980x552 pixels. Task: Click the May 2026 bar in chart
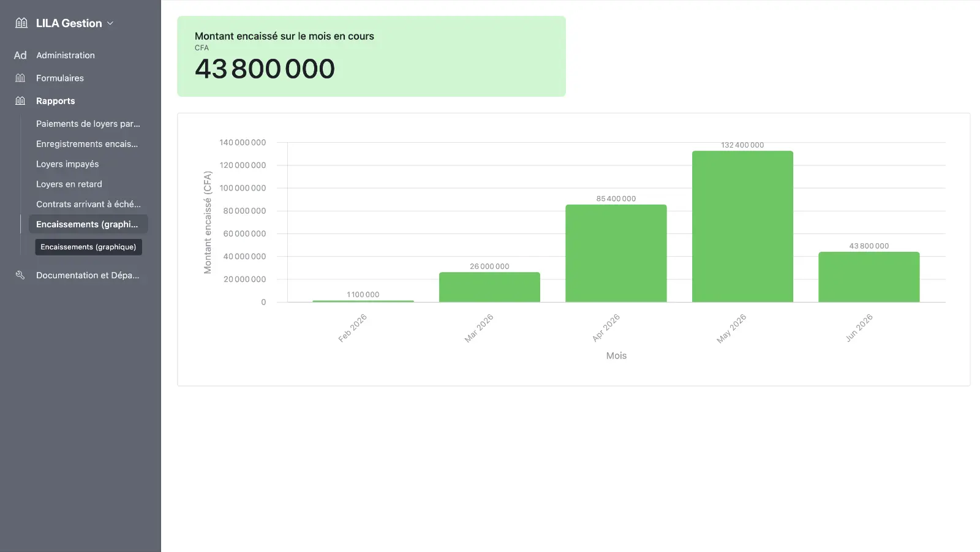(742, 226)
